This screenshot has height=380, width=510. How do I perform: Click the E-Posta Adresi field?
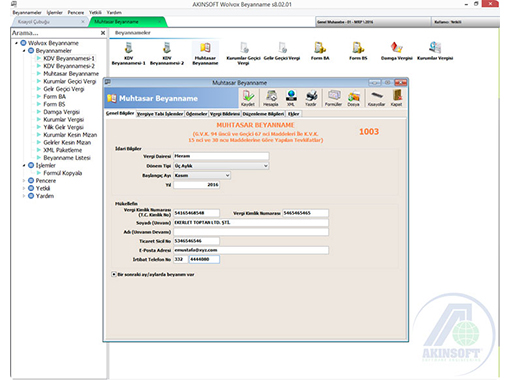(x=251, y=250)
